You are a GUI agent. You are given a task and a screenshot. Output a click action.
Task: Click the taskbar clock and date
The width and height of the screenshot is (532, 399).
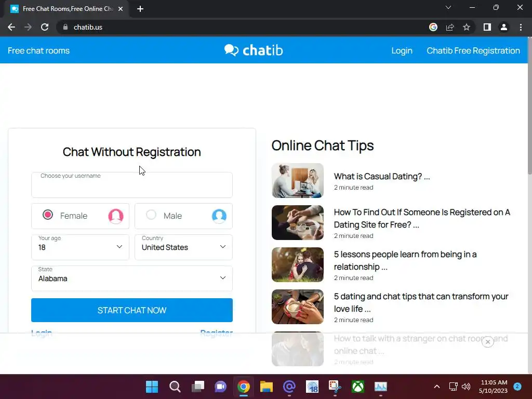[494, 387]
